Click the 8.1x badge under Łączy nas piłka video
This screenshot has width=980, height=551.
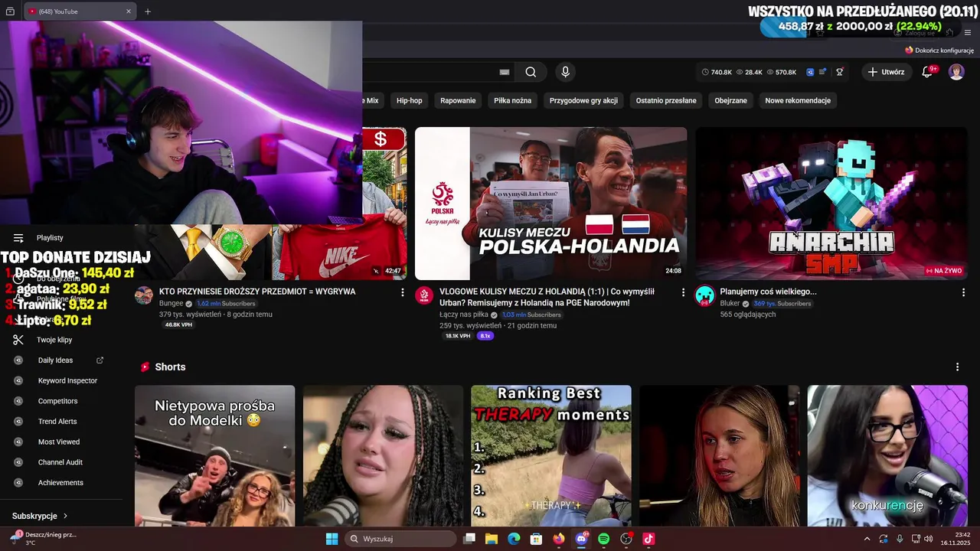pos(485,336)
